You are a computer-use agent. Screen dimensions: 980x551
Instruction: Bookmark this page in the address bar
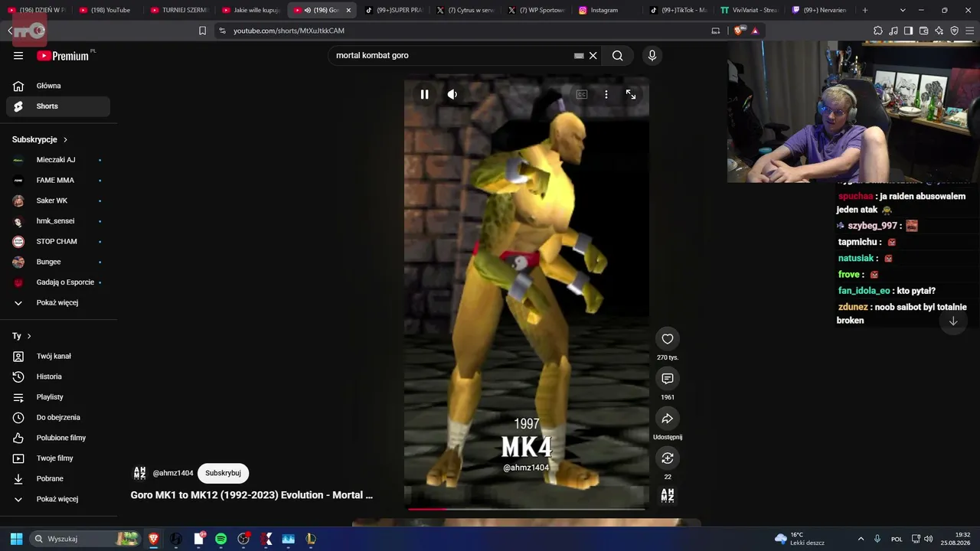[x=202, y=31]
